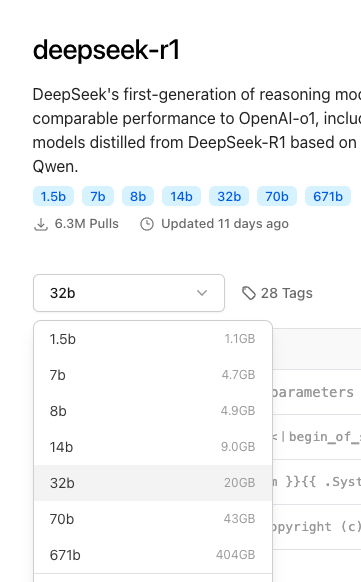Select 671b option in the dropdown list
The height and width of the screenshot is (582, 361).
coord(153,555)
